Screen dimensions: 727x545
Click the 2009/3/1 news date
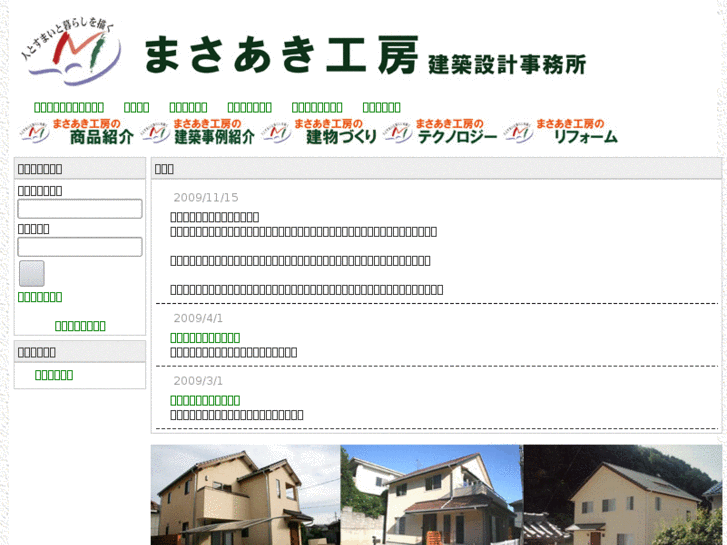(x=198, y=381)
